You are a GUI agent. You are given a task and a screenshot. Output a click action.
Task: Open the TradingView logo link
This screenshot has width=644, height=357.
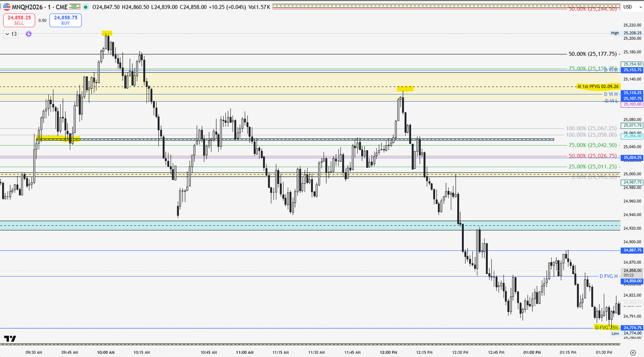pos(10,338)
